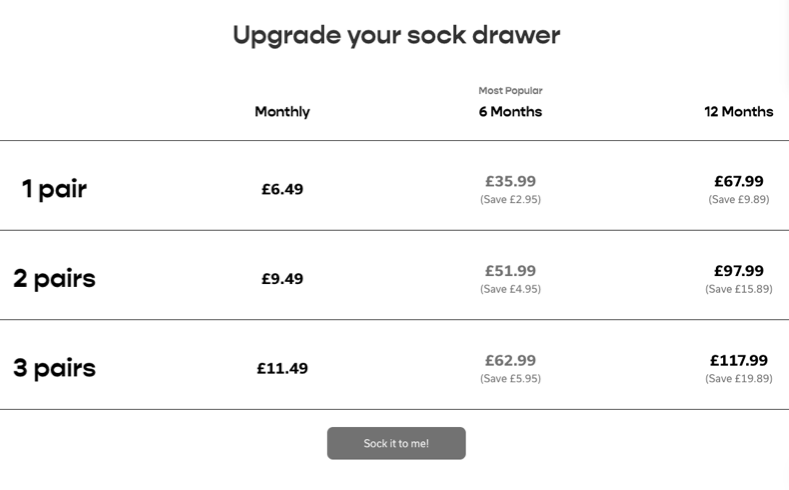The height and width of the screenshot is (490, 789).
Task: Choose 1 pair monthly at £6.49
Action: click(x=282, y=189)
